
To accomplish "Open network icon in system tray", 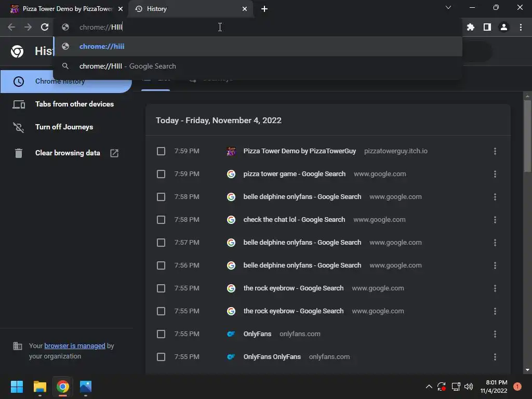I will coord(456,387).
